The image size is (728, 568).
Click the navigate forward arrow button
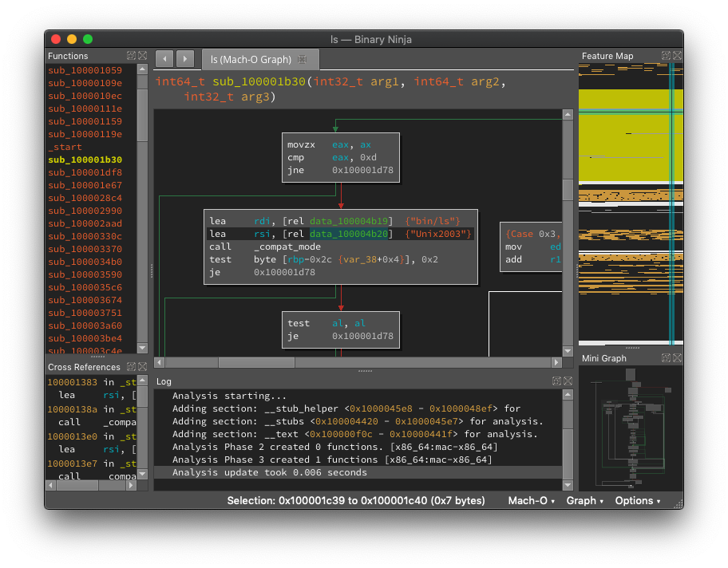tap(184, 58)
